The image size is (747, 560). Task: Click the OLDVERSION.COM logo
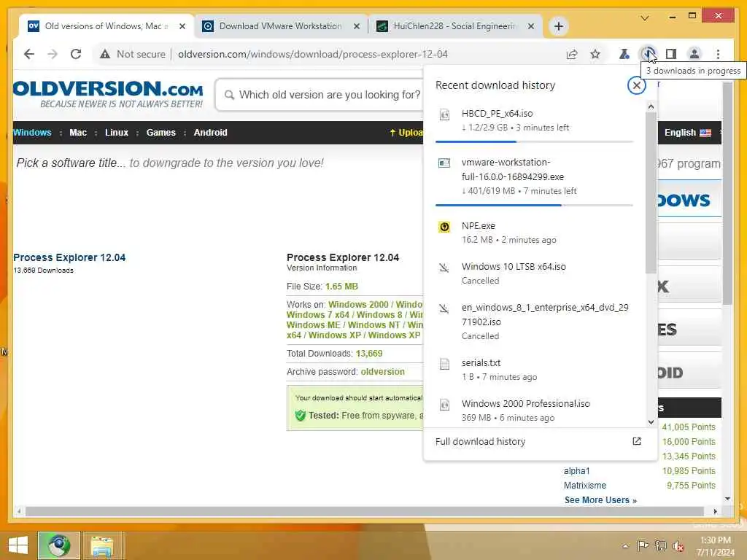(x=108, y=94)
